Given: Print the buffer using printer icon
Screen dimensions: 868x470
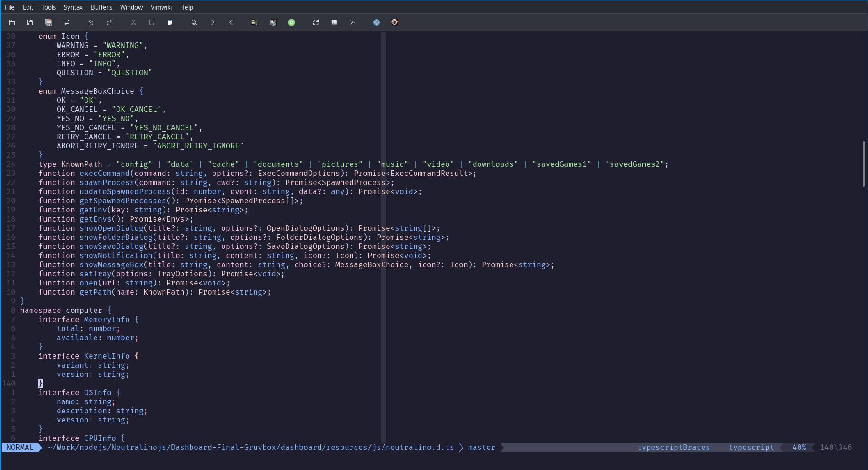Looking at the screenshot, I should click(67, 22).
